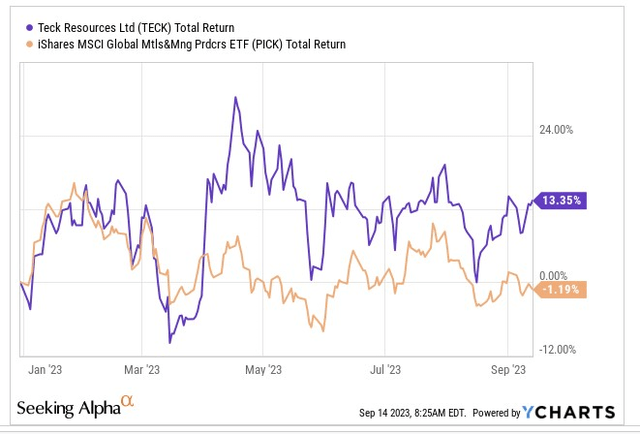Click the orange alpha symbol icon
640x434 pixels.
127,400
